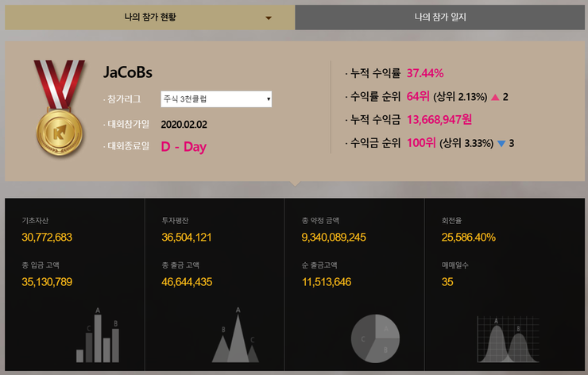Click the JaCoBs username

(x=128, y=72)
